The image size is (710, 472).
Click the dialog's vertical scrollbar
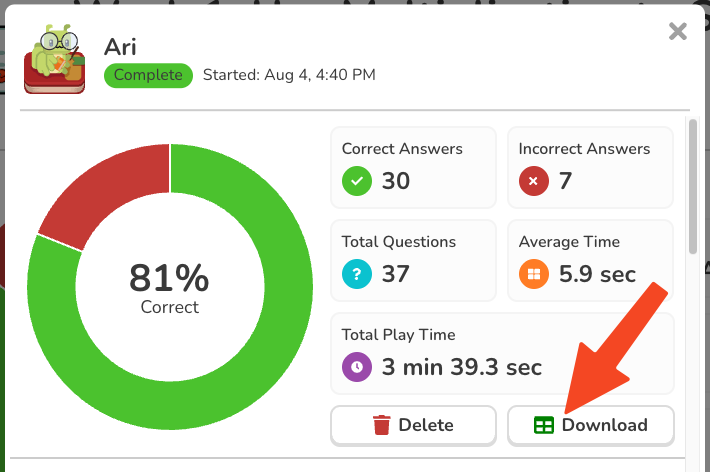[693, 190]
